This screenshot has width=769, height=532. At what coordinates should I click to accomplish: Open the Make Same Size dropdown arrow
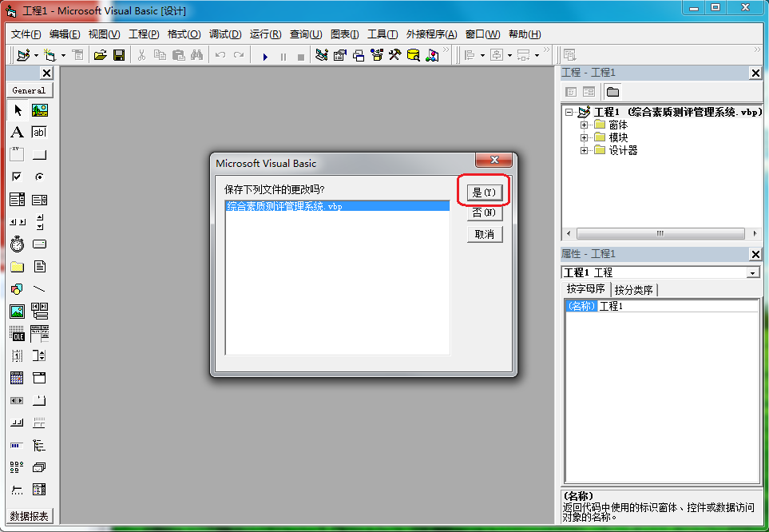pyautogui.click(x=537, y=55)
